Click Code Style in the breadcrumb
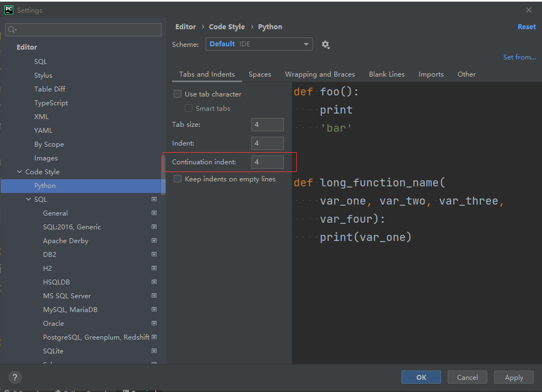This screenshot has width=542, height=392. pyautogui.click(x=227, y=26)
